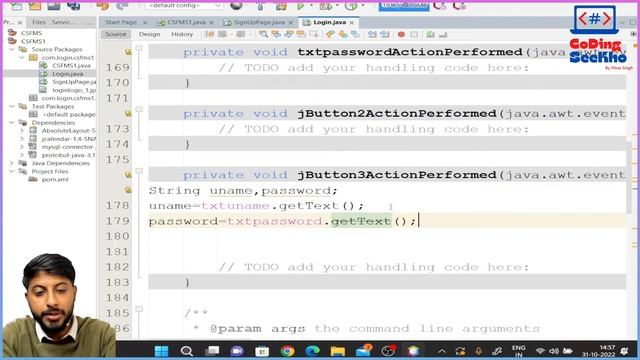The image size is (640, 360).
Task: Open the Services panel tab
Action: (x=63, y=22)
